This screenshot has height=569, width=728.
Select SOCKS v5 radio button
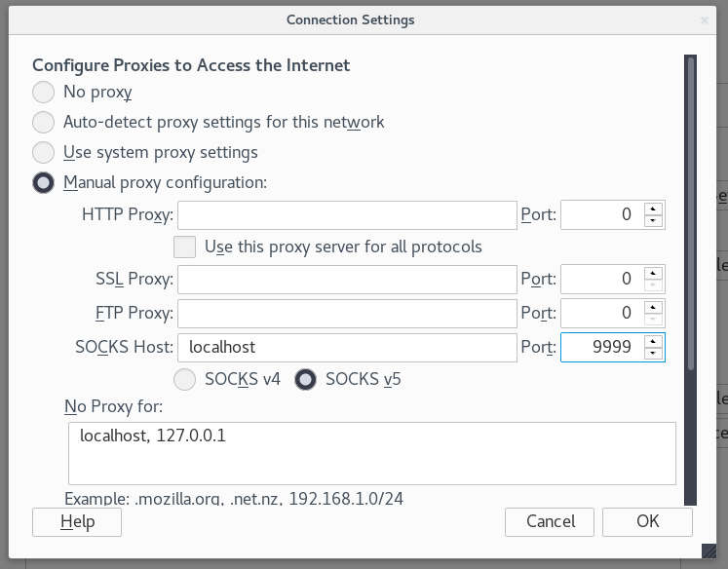point(305,379)
